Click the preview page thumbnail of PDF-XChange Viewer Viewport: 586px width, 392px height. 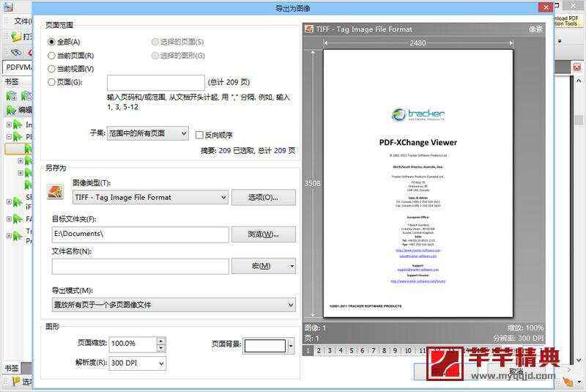pos(418,183)
